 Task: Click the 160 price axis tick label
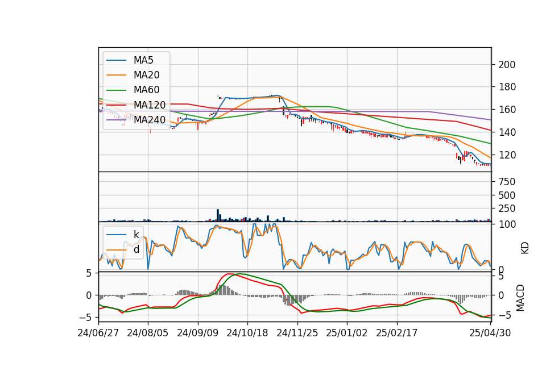[507, 110]
